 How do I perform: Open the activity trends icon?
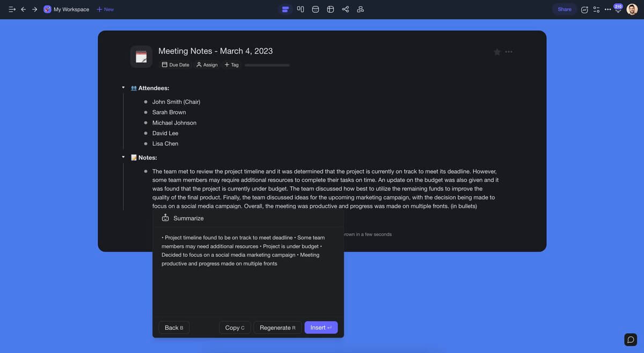pyautogui.click(x=584, y=9)
